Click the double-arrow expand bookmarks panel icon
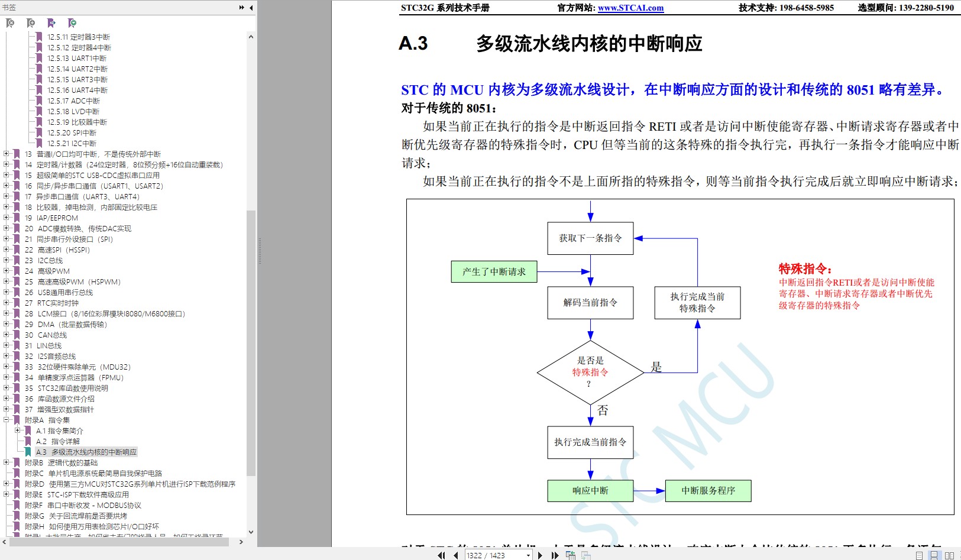 click(241, 8)
